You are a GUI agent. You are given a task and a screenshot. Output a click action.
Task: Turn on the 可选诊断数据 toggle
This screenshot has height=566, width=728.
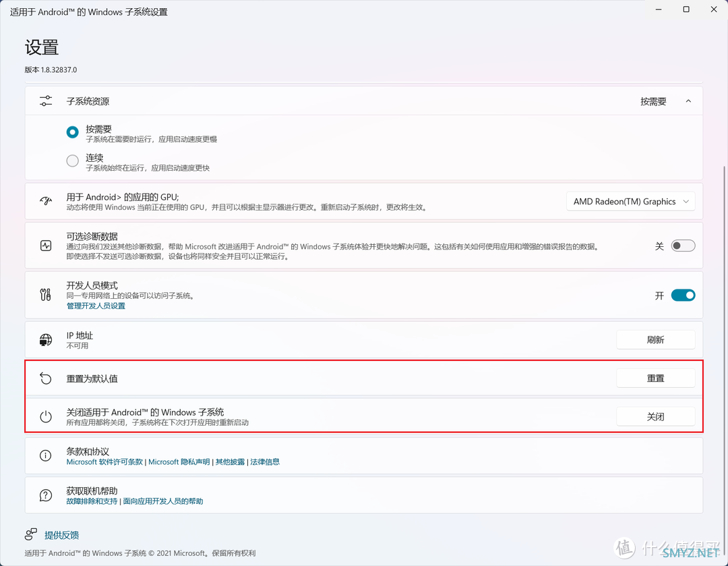683,246
